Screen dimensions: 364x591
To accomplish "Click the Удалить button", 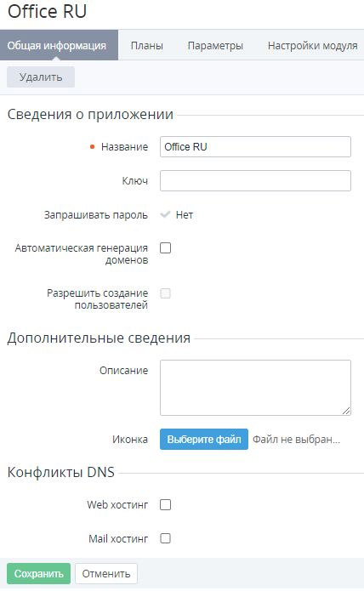I will [41, 77].
